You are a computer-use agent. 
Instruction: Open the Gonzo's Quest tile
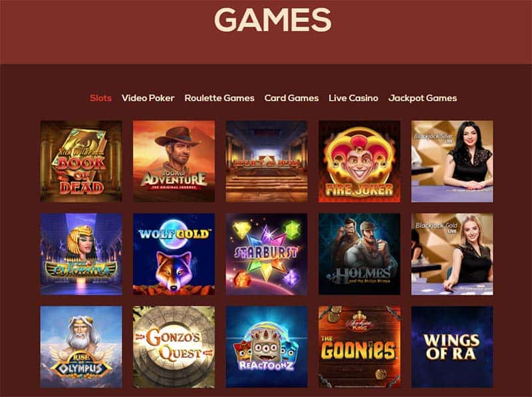(x=174, y=346)
